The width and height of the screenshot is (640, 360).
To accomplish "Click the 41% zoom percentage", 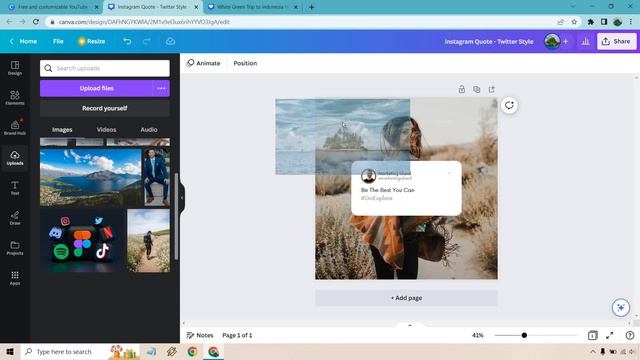I will point(478,335).
